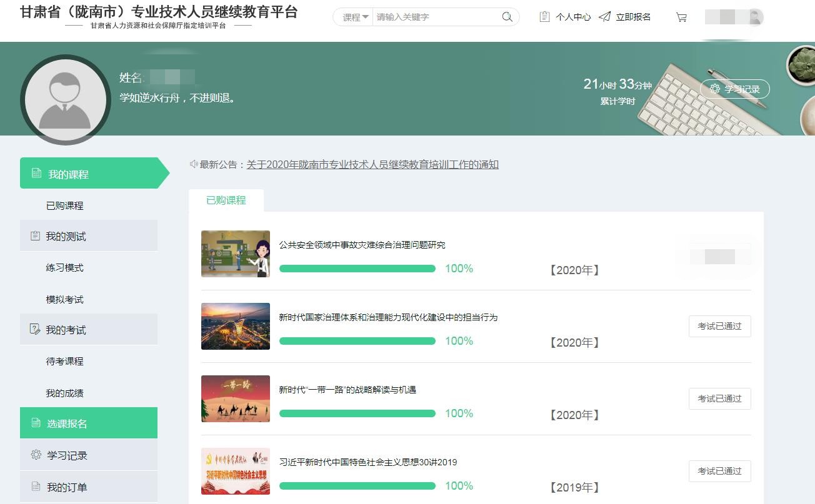
Task: Click the 我的订单 document icon
Action: pos(36,487)
